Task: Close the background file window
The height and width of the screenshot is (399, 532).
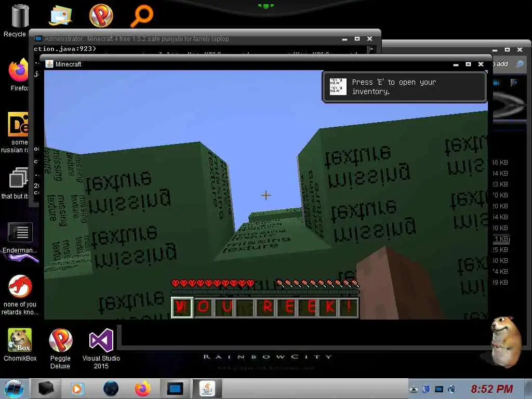Action: (x=520, y=49)
